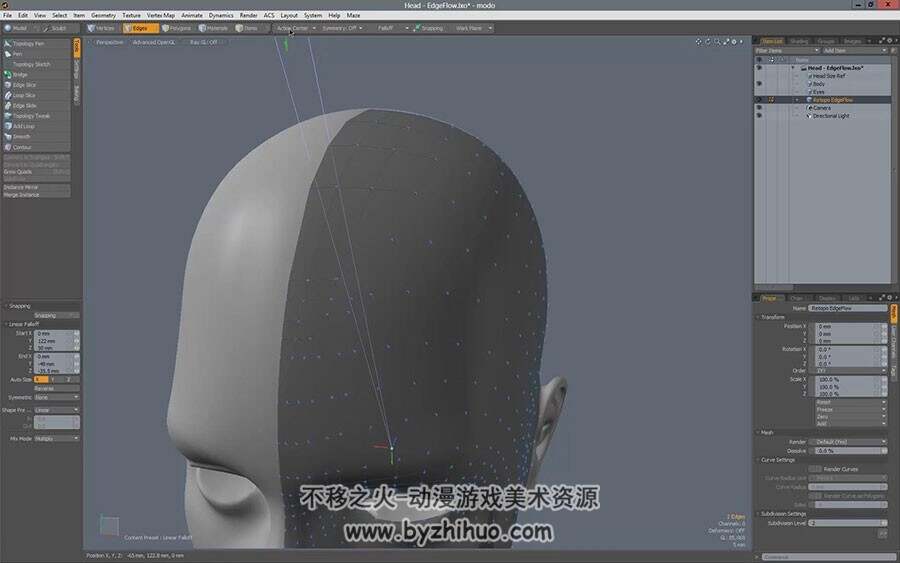
Task: Click the Perspective view label
Action: coord(109,42)
